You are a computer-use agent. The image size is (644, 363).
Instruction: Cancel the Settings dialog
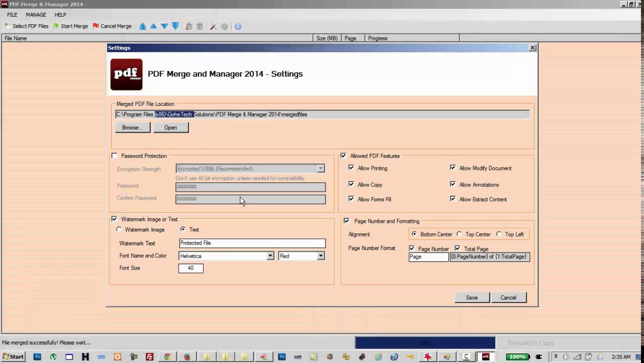(x=508, y=297)
